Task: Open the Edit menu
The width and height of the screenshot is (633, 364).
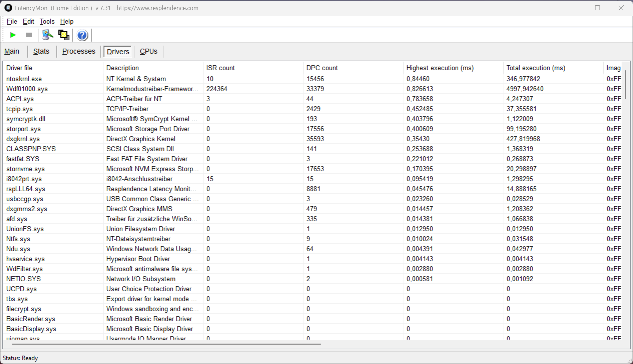Action: coord(28,21)
